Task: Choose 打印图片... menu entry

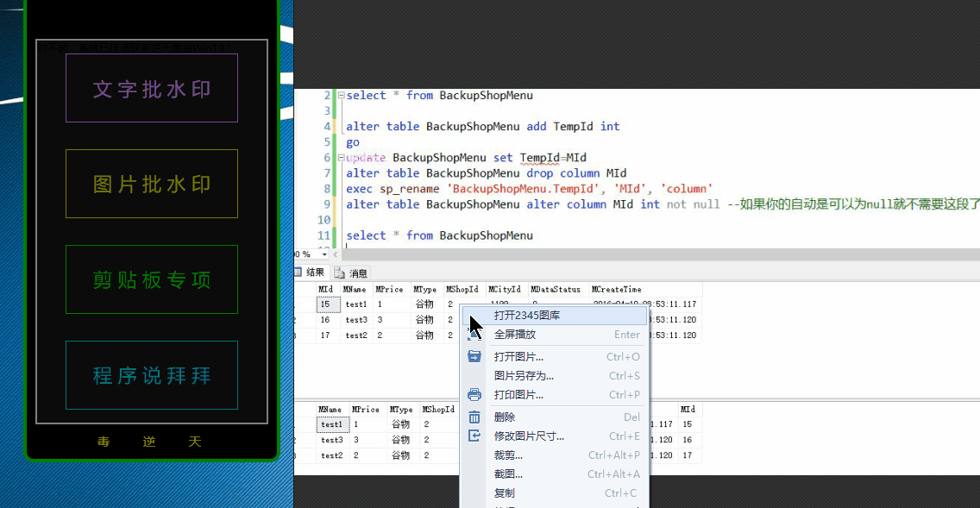Action: pos(555,395)
